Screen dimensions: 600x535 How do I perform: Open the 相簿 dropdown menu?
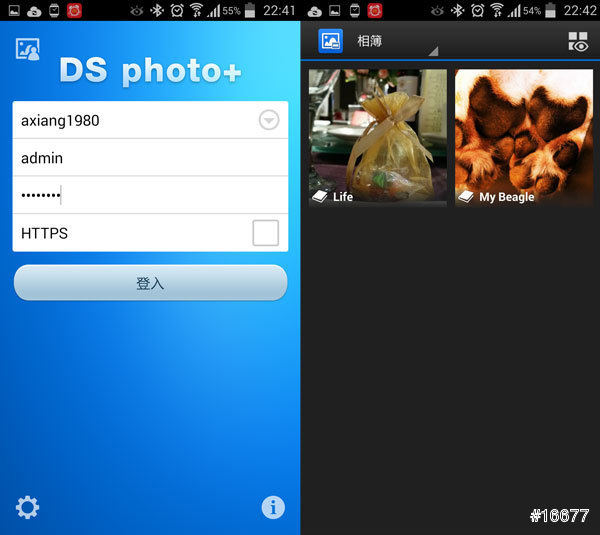pyautogui.click(x=395, y=43)
